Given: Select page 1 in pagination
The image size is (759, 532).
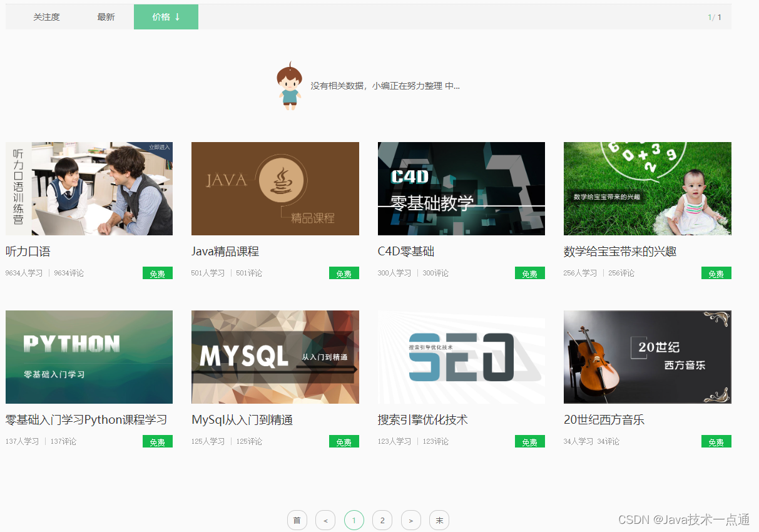Looking at the screenshot, I should click(x=354, y=520).
